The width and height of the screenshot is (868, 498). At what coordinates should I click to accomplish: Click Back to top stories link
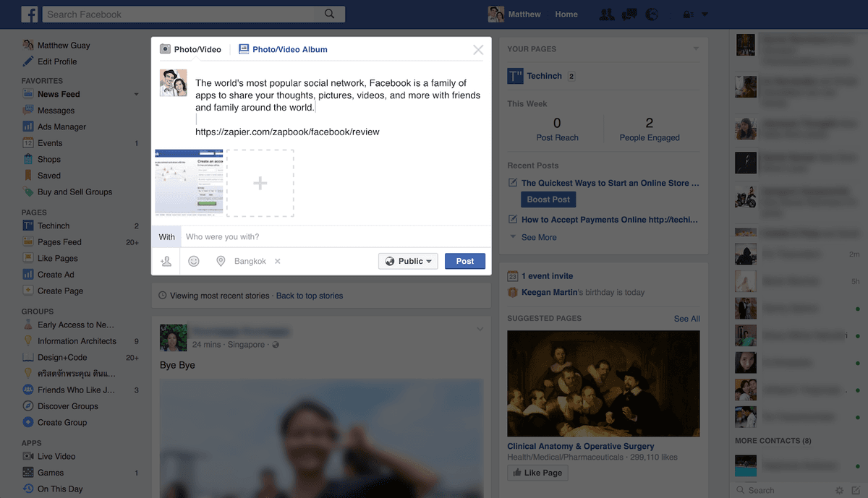(x=310, y=296)
